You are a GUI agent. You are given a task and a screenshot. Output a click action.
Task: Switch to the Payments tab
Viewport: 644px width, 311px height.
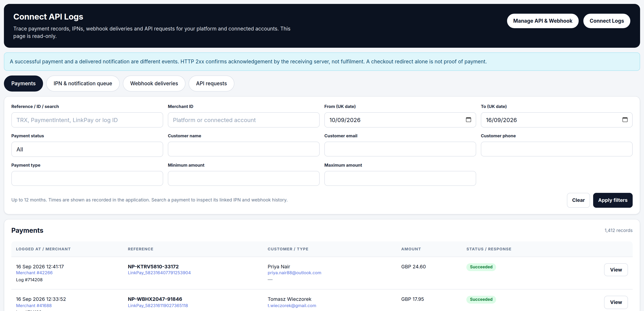click(23, 84)
